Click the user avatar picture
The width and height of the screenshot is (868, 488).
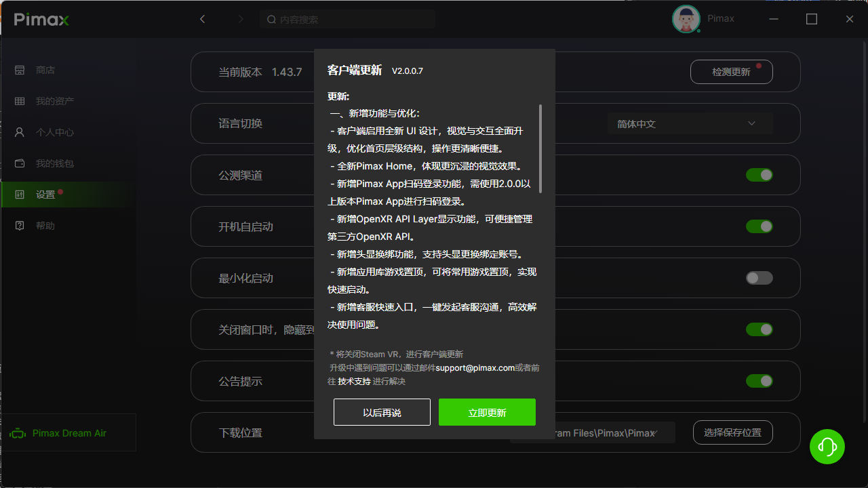[686, 19]
